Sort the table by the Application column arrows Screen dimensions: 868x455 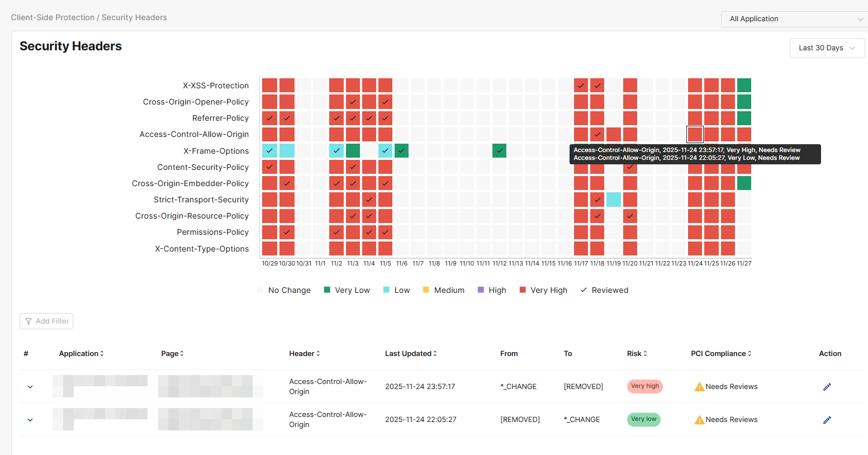tap(102, 354)
